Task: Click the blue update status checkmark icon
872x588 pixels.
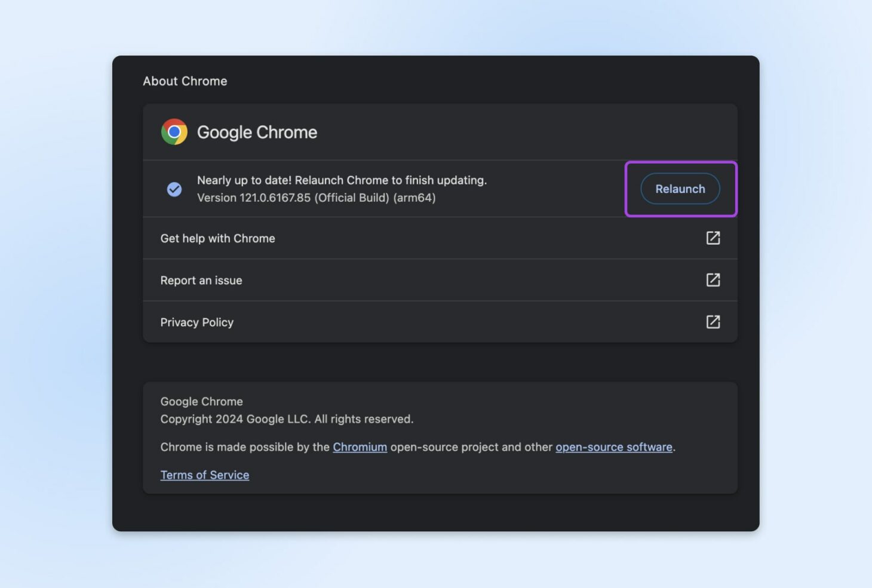Action: [x=174, y=189]
